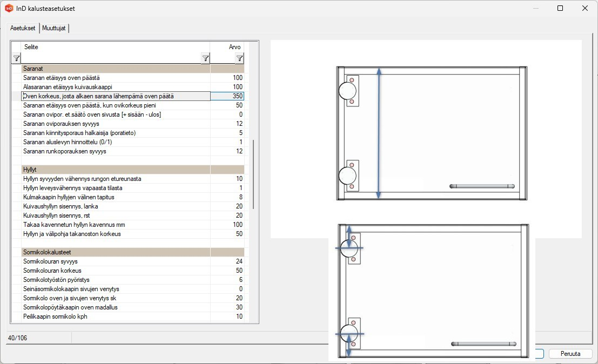Screen dimensions: 598x364
Task: Click the value cell showing 350
Action: tap(227, 96)
